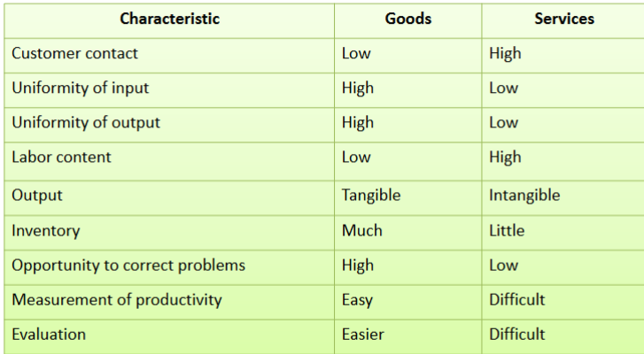The width and height of the screenshot is (644, 354).
Task: Click the 'Much' inventory value
Action: click(x=362, y=231)
